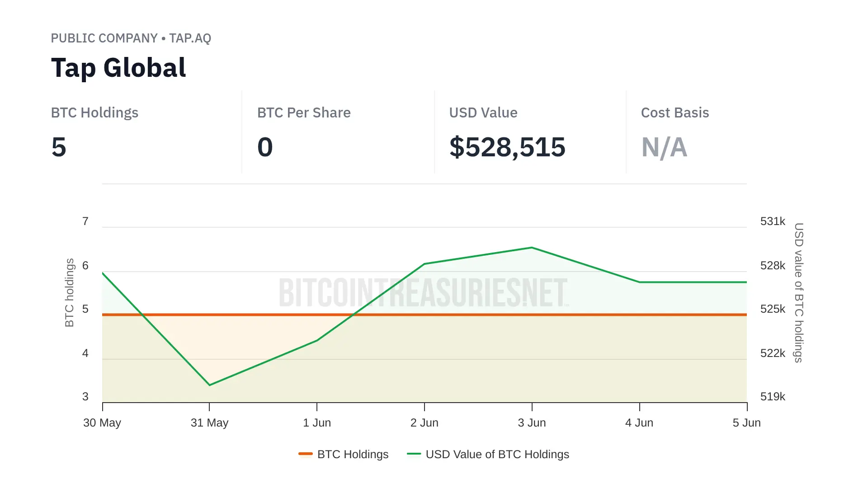Click the BITCOINTREASURIES.NET watermark logo
Image resolution: width=868 pixels, height=488 pixels.
423,293
